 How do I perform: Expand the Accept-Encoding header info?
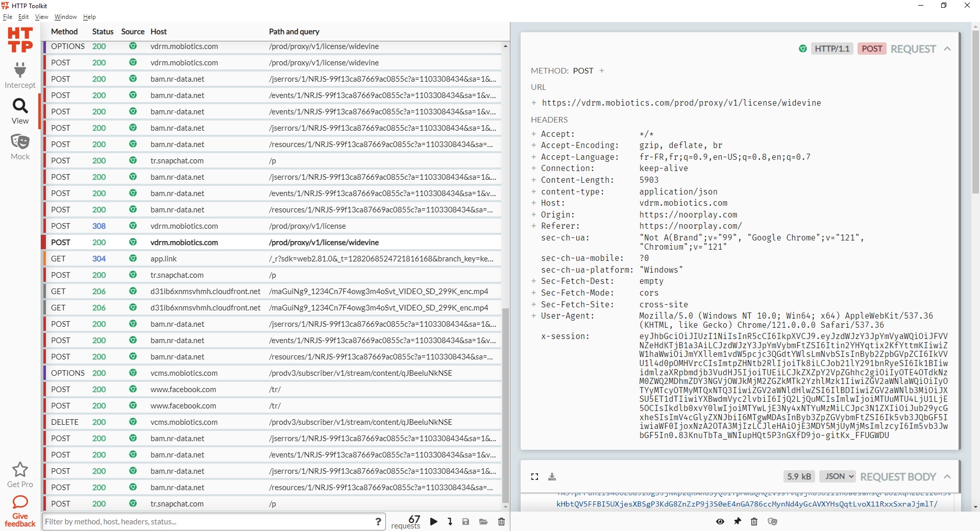coord(534,145)
